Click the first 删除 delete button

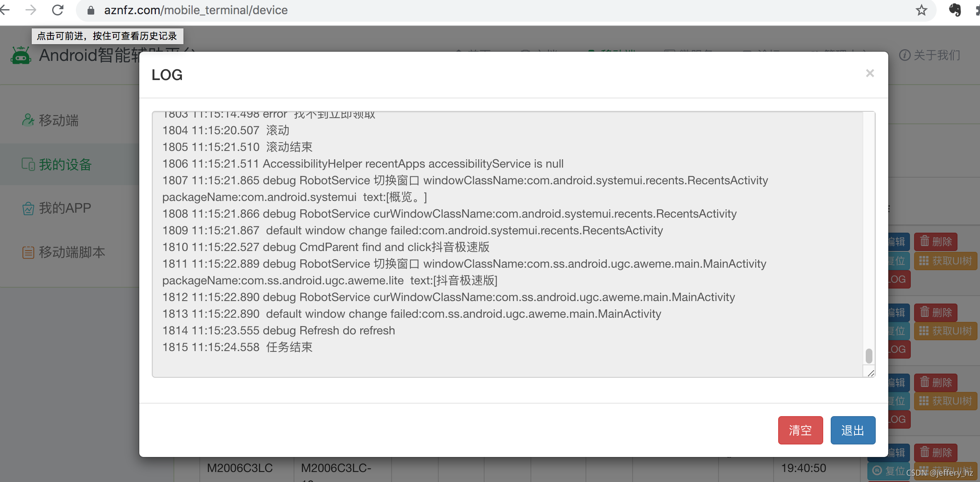pyautogui.click(x=936, y=241)
